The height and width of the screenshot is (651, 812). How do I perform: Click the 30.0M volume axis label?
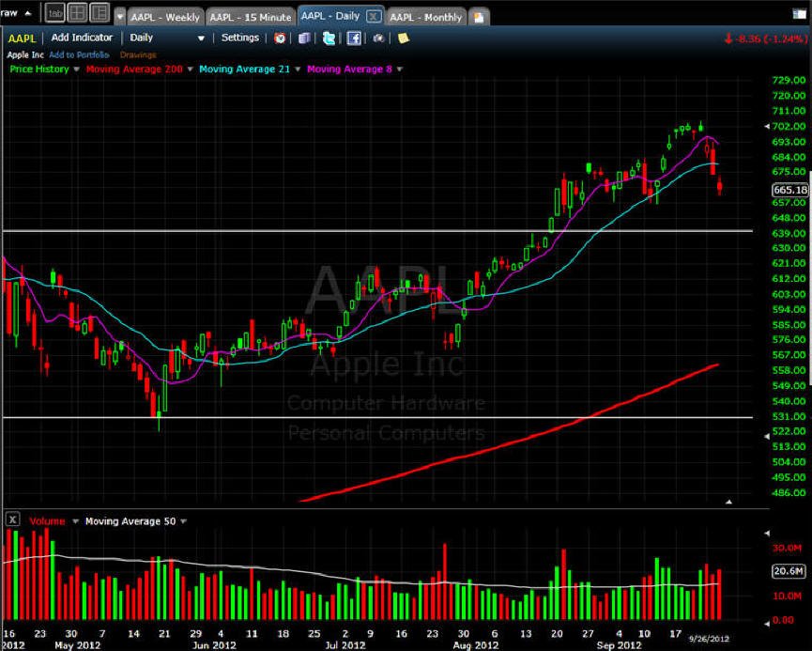(788, 548)
